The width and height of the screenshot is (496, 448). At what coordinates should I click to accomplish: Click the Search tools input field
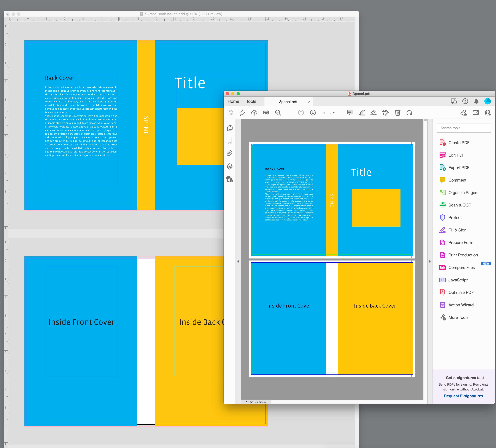463,128
